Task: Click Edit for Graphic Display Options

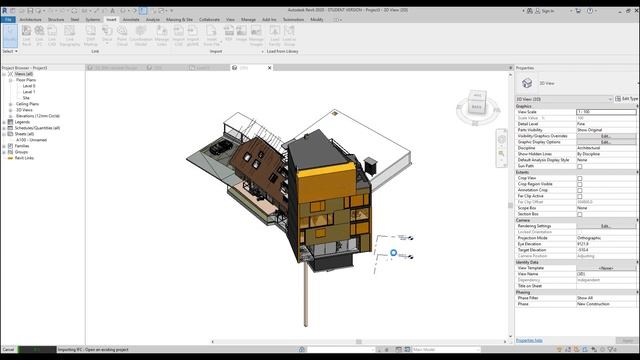Action: (x=606, y=142)
